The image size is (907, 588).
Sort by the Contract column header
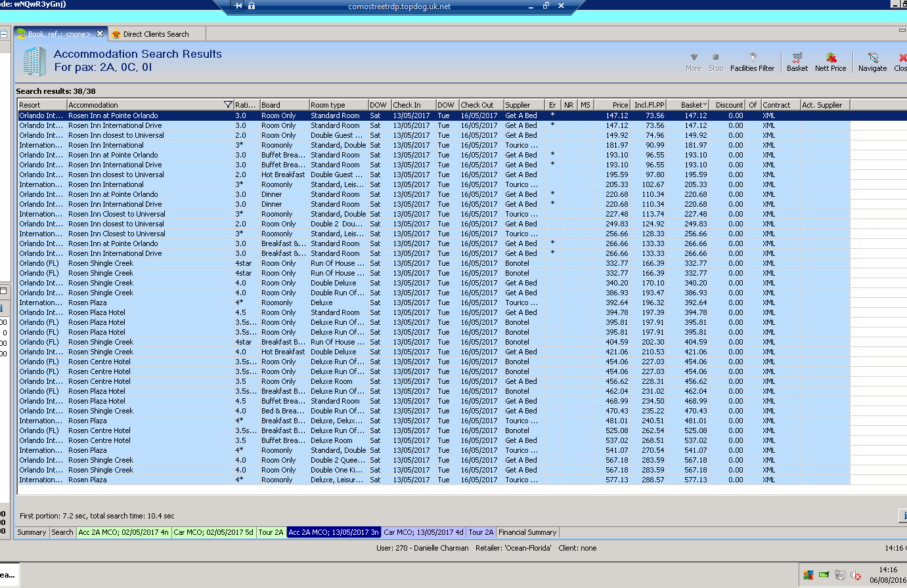[780, 105]
